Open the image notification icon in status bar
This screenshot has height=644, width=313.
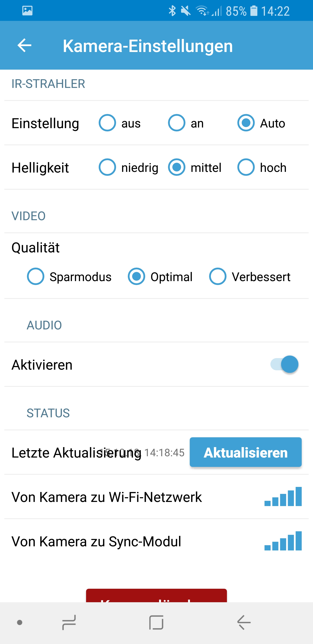pos(27,11)
